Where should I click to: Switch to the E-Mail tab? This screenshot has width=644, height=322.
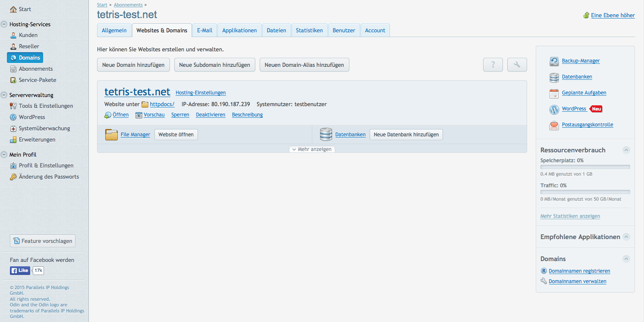pos(204,31)
